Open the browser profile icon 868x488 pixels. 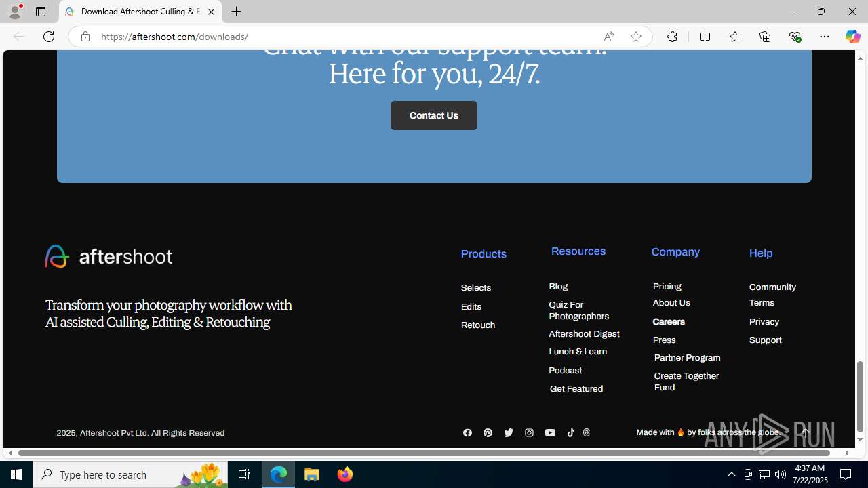tap(15, 12)
